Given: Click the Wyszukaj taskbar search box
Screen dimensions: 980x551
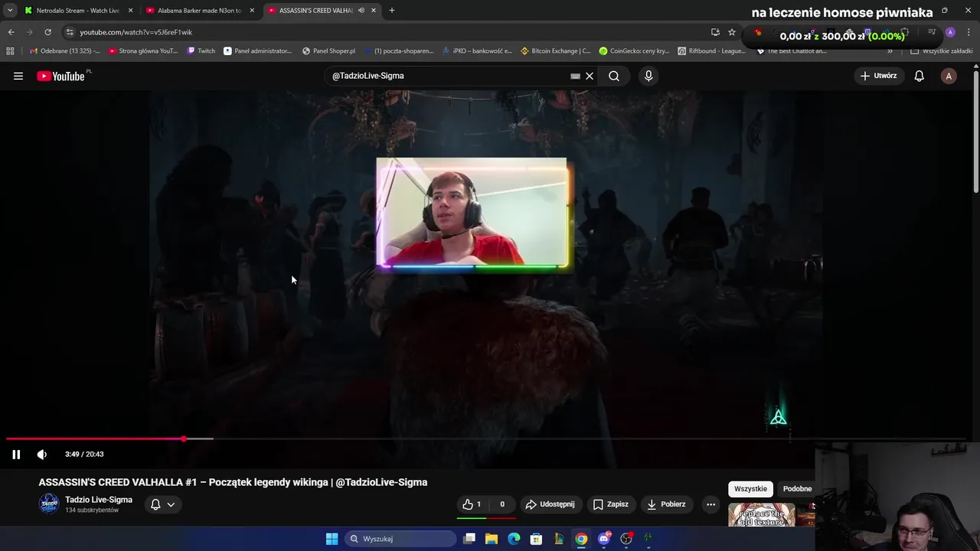Looking at the screenshot, I should tap(400, 539).
